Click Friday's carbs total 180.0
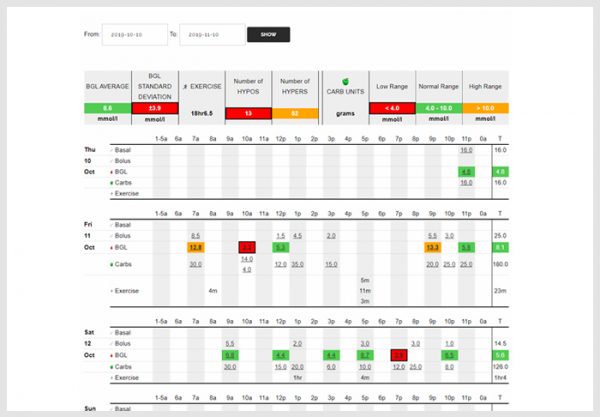The height and width of the screenshot is (417, 600). click(x=501, y=264)
